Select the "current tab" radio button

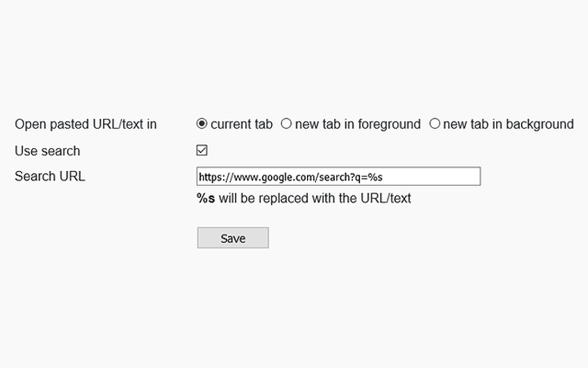(x=201, y=124)
